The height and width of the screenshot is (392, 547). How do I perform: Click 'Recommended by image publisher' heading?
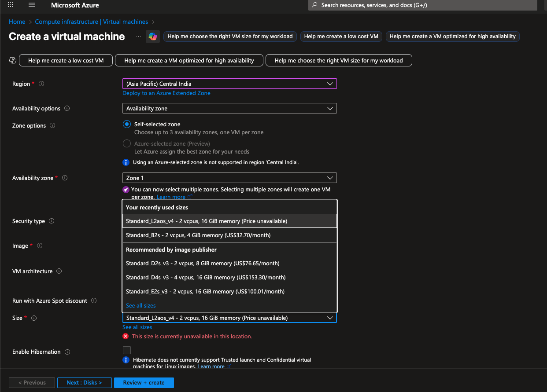click(171, 249)
